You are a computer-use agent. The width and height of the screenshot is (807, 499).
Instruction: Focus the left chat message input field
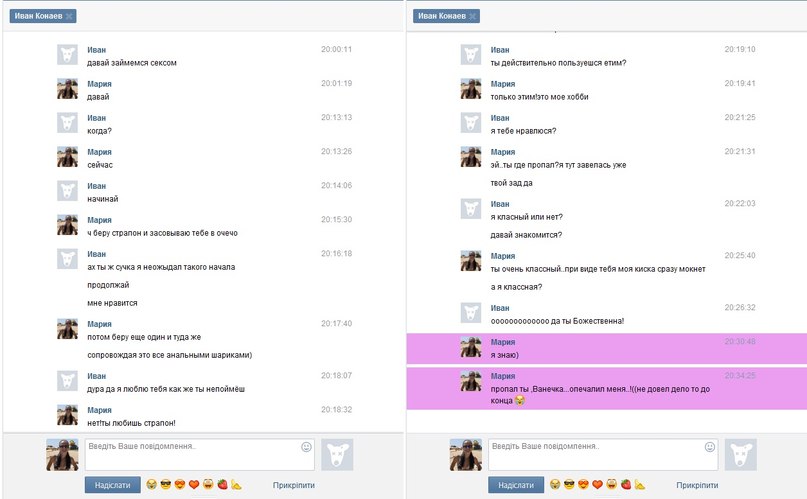click(200, 455)
